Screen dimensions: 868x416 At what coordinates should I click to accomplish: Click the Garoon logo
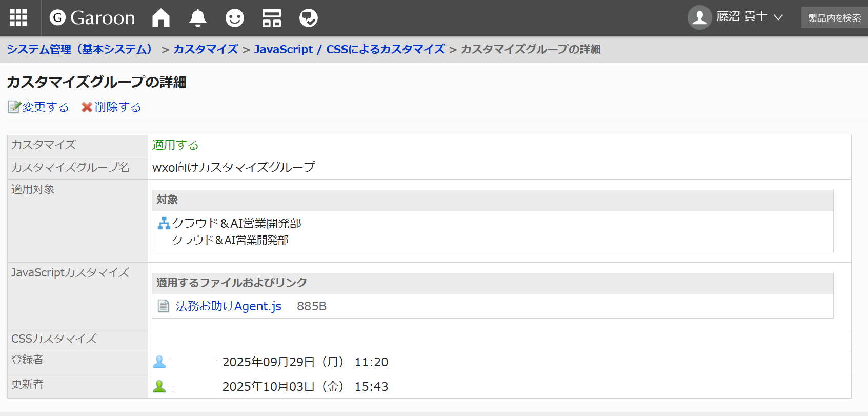(92, 18)
